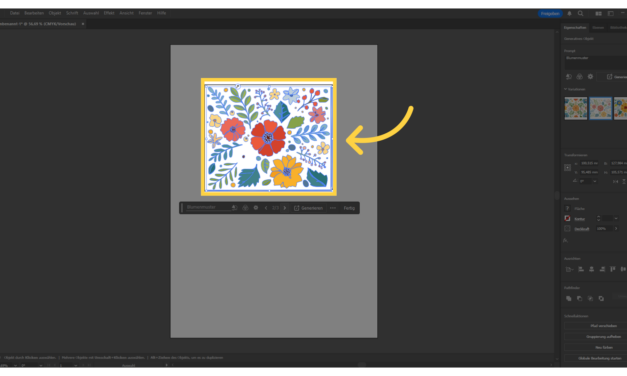Click the Deckkraft opacity icon
The width and height of the screenshot is (627, 376).
coord(567,229)
